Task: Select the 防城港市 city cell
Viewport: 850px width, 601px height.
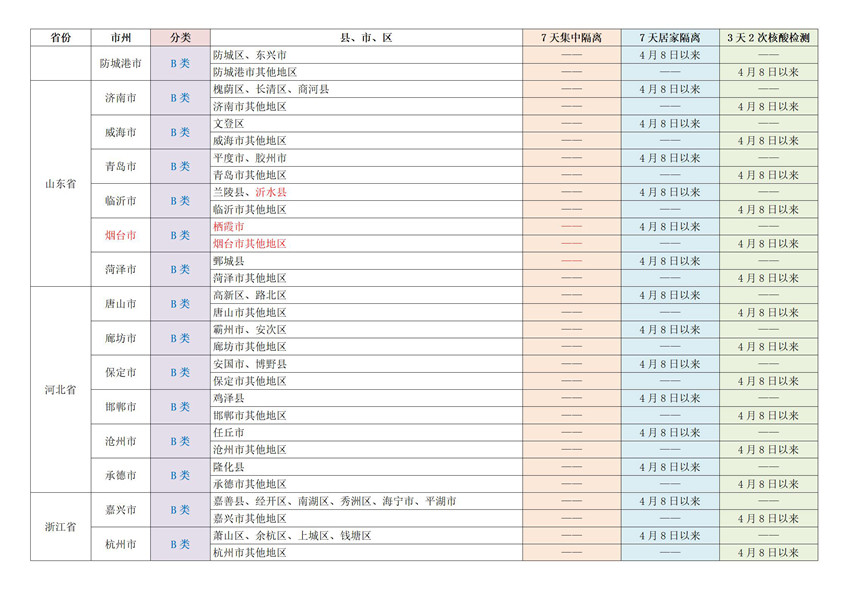Action: pyautogui.click(x=120, y=63)
